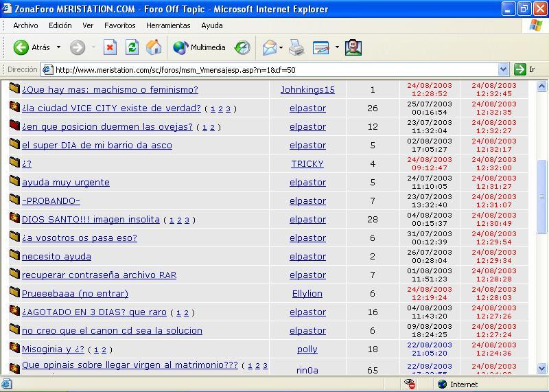Open the ¿? thread link

(x=27, y=164)
